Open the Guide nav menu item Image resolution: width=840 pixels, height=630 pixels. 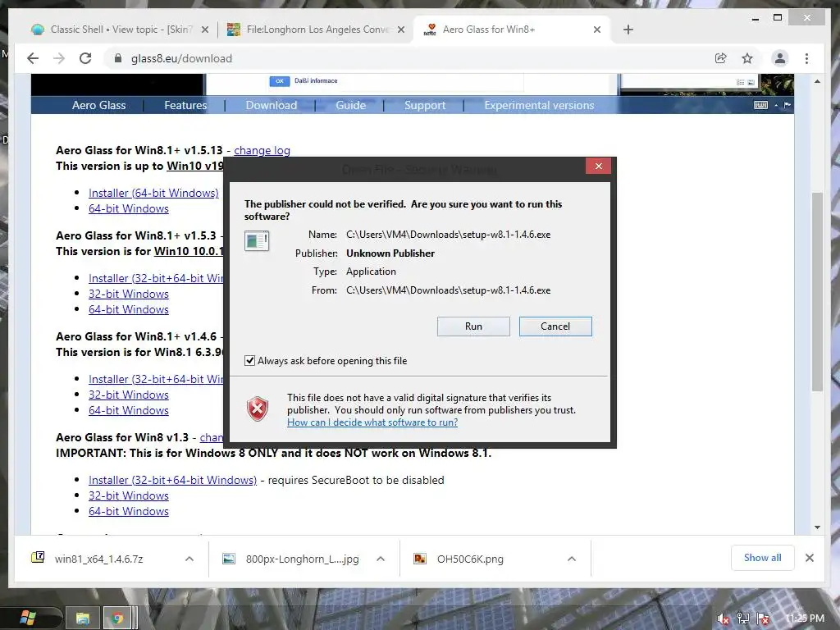pyautogui.click(x=350, y=105)
